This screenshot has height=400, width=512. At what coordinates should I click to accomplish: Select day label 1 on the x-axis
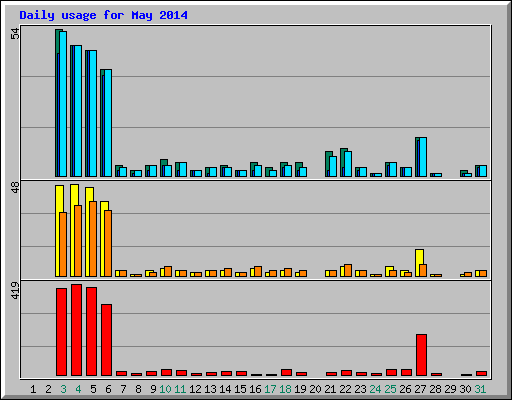coord(33,389)
